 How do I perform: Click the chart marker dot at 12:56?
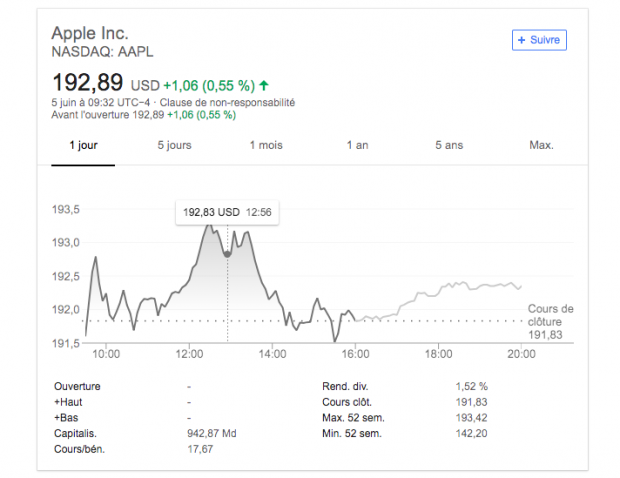coord(227,254)
